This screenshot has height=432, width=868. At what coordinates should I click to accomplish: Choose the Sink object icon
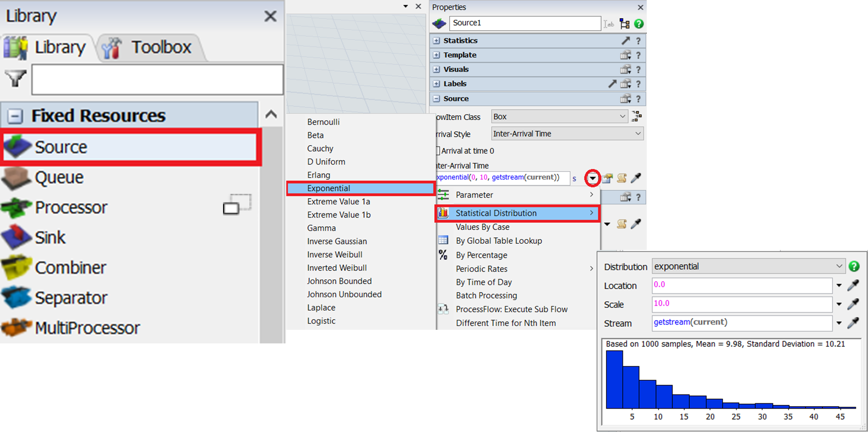pos(17,237)
